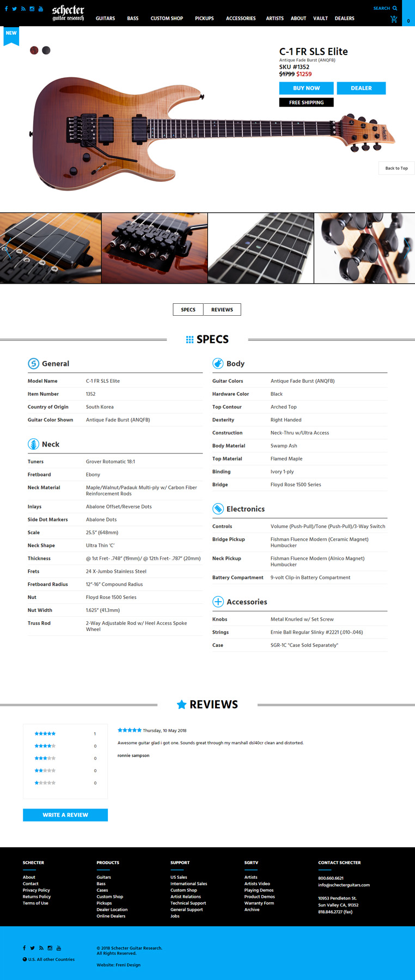The height and width of the screenshot is (980, 415).
Task: Click the Search magnifier in header
Action: coord(395,8)
